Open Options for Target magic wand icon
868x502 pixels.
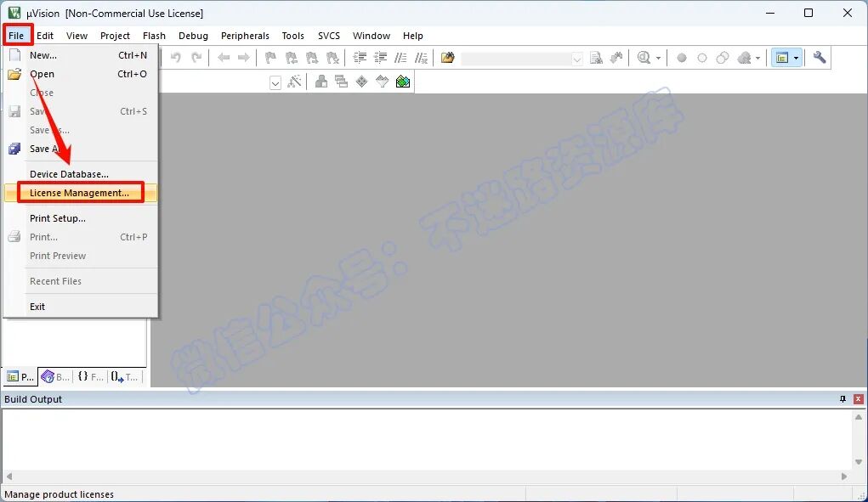(294, 82)
